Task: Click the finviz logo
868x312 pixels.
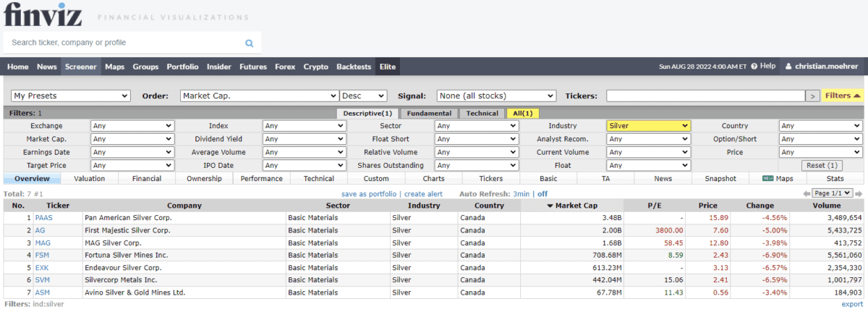Action: tap(42, 14)
